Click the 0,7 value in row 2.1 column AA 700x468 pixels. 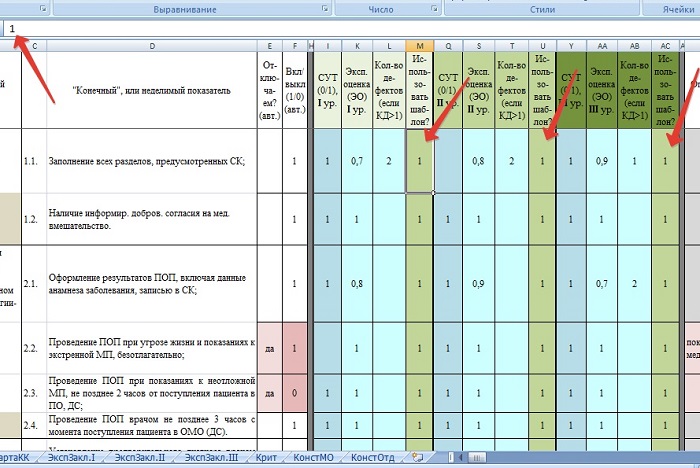coord(602,284)
